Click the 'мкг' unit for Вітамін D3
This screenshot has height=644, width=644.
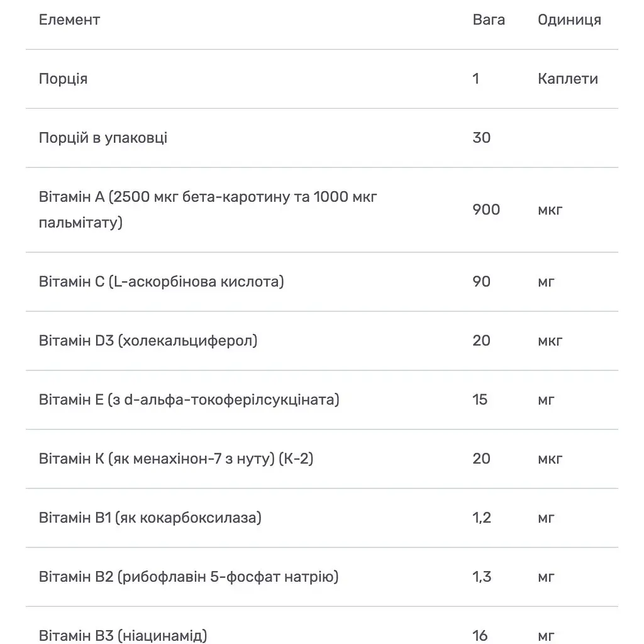pyautogui.click(x=550, y=341)
